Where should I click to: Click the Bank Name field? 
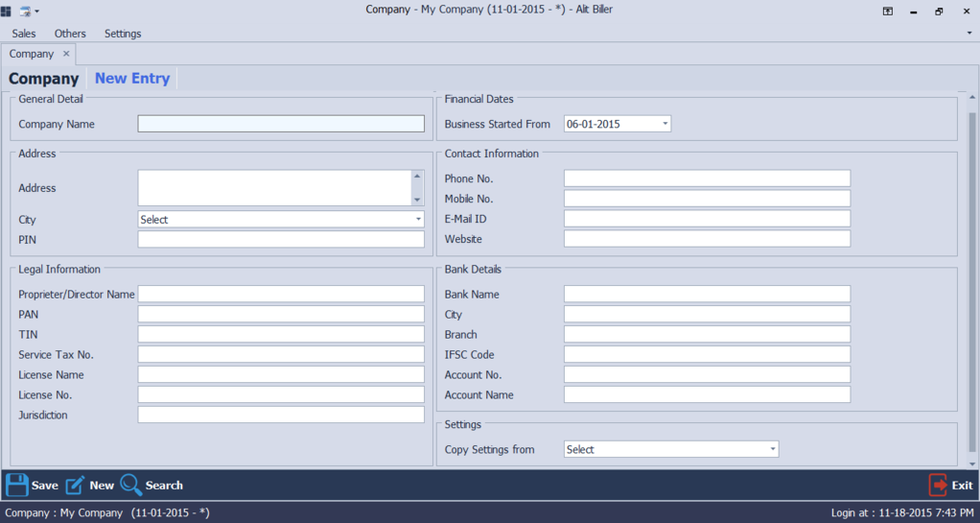(x=707, y=294)
